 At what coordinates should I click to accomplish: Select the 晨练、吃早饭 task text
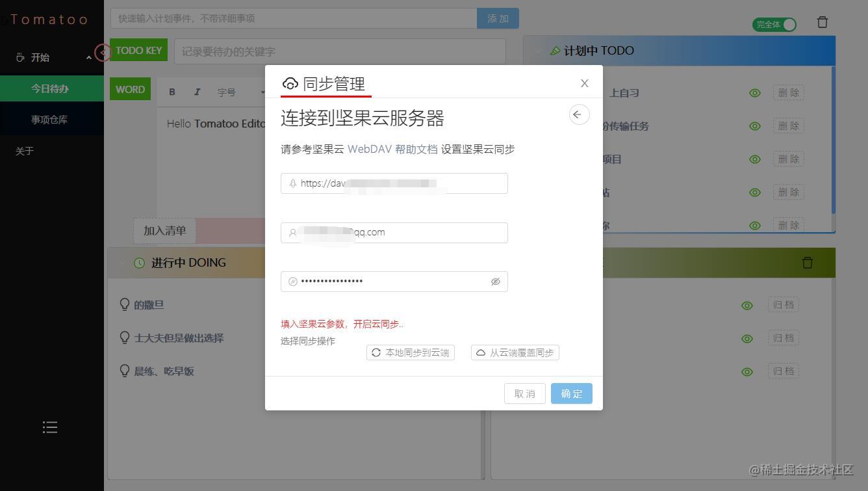click(x=164, y=371)
